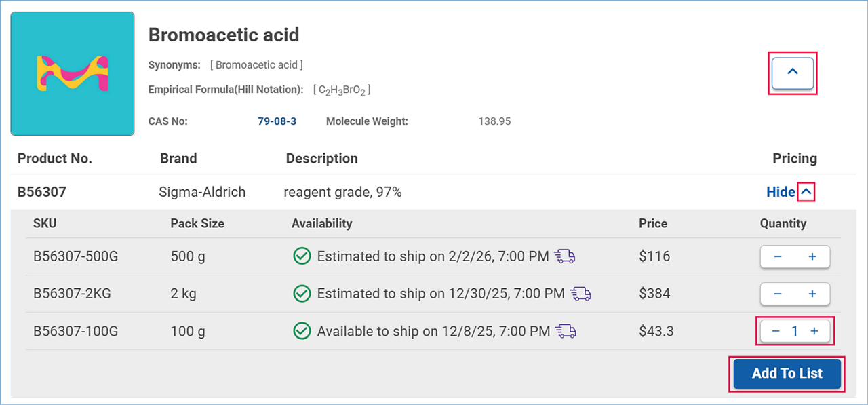This screenshot has height=405, width=868.
Task: Increase quantity for the 2 kg pack
Action: [x=812, y=294]
